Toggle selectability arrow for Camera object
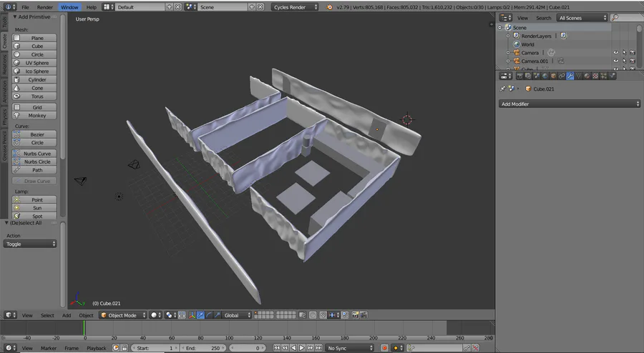The width and height of the screenshot is (644, 353). 624,52
